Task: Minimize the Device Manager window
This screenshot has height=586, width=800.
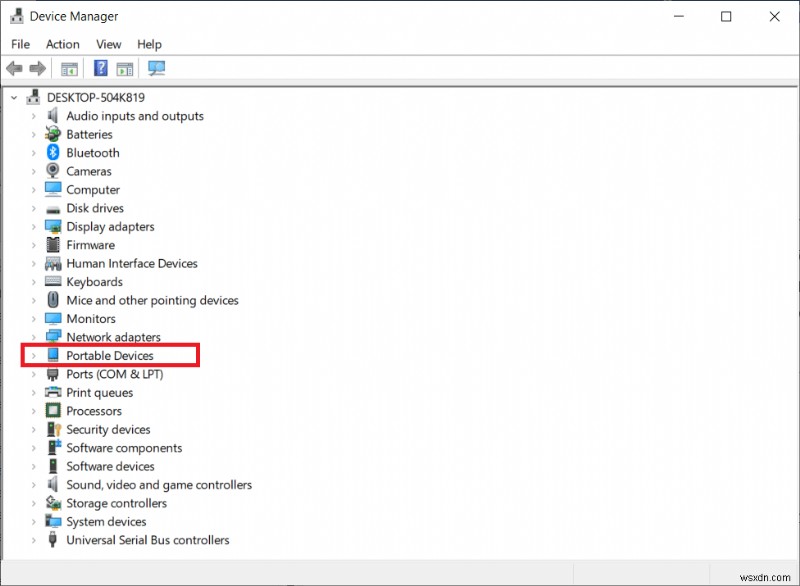Action: [679, 16]
